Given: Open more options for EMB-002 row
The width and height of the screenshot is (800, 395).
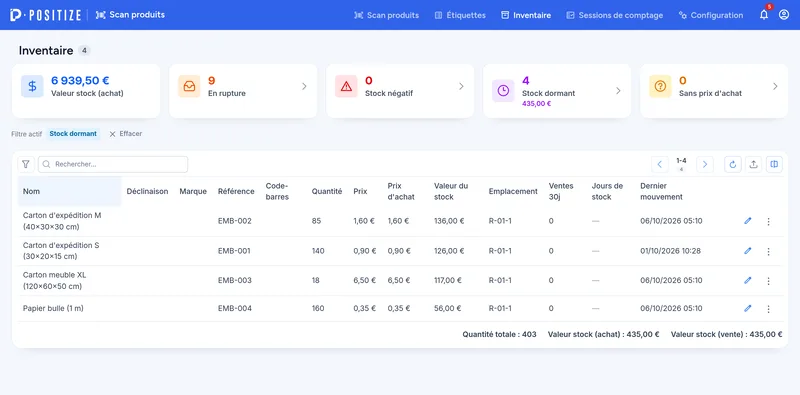Looking at the screenshot, I should pos(768,221).
